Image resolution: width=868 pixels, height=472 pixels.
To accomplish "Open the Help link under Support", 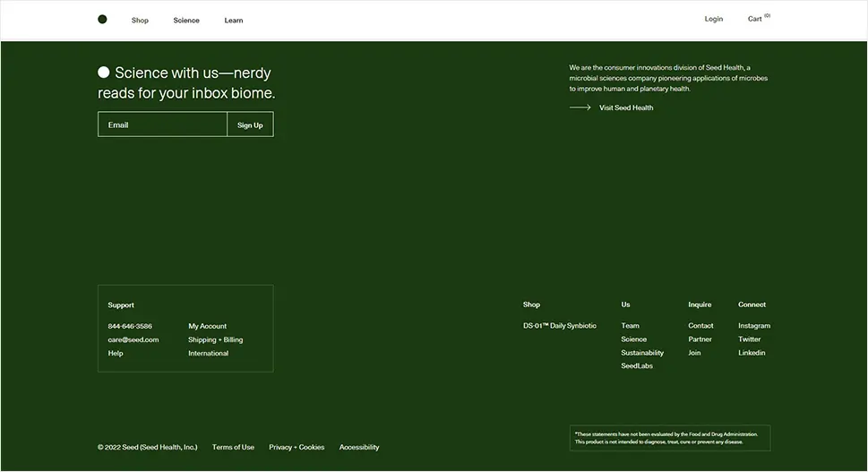I will (116, 353).
